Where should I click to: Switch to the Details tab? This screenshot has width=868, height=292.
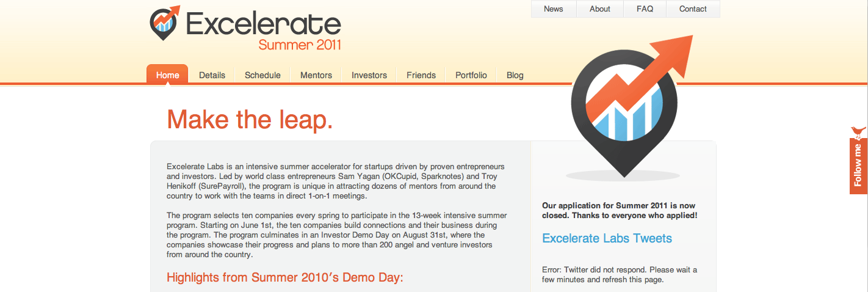212,75
